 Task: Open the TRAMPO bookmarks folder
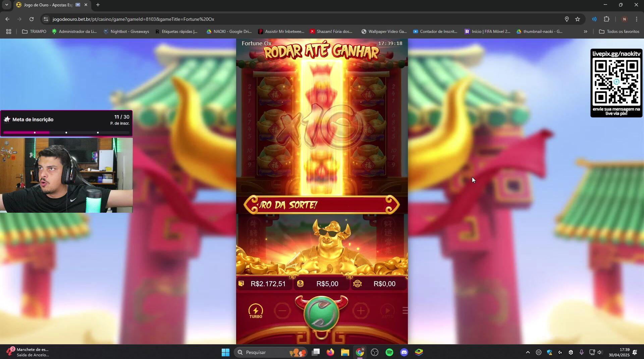click(34, 32)
